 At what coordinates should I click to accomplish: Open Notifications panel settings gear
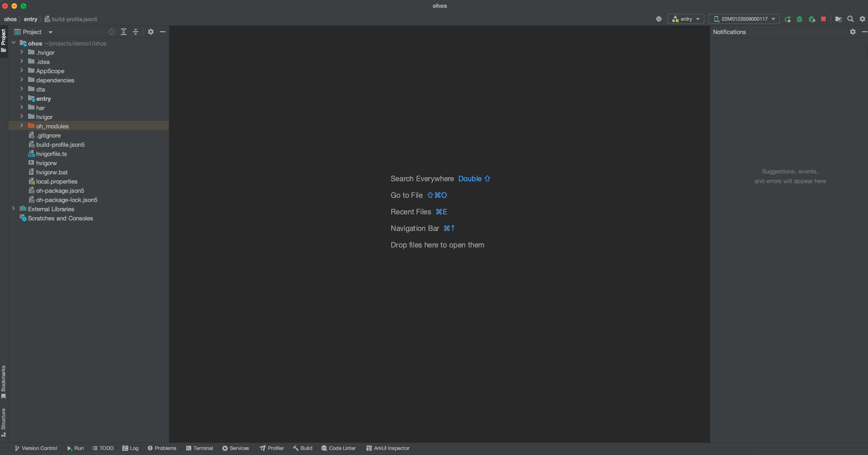tap(853, 32)
